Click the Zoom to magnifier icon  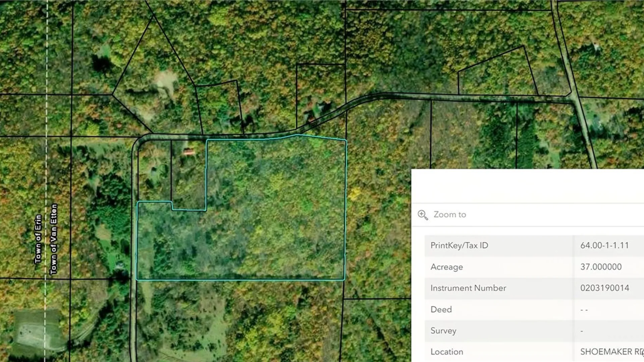(423, 215)
